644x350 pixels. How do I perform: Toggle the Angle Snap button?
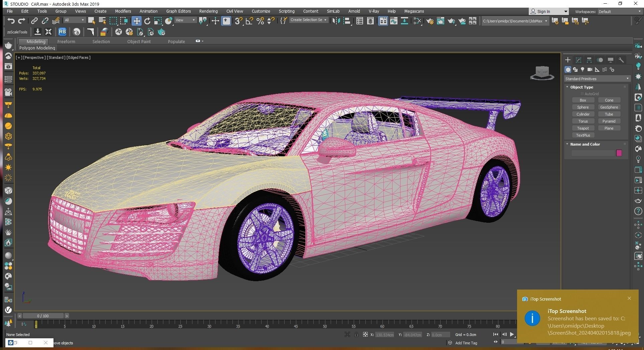click(249, 21)
